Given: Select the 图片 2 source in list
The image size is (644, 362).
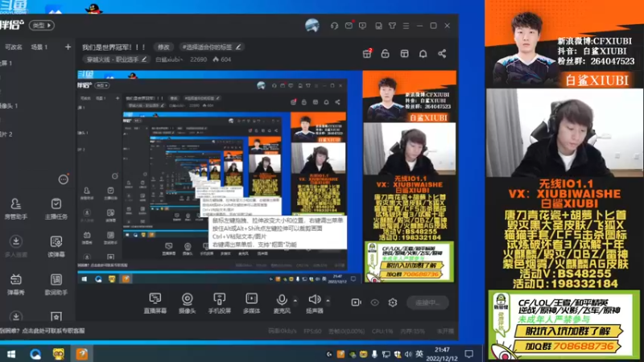Looking at the screenshot, I should tap(6, 134).
